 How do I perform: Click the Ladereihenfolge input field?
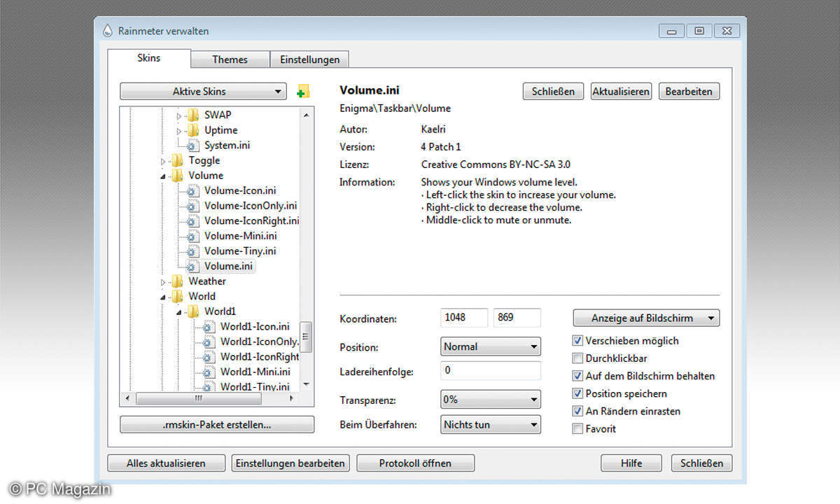(491, 371)
